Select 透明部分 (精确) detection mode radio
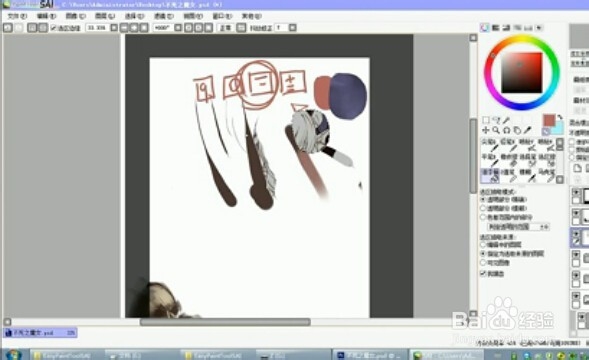The image size is (589, 360). [483, 200]
